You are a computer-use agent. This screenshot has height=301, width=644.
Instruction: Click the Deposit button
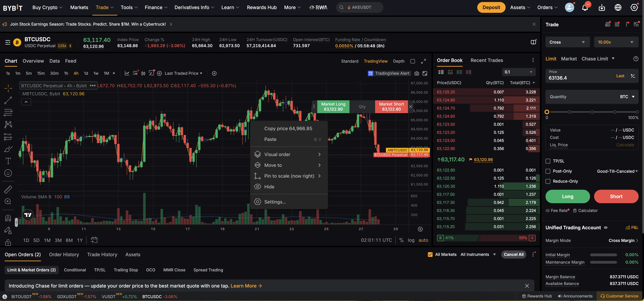click(491, 7)
